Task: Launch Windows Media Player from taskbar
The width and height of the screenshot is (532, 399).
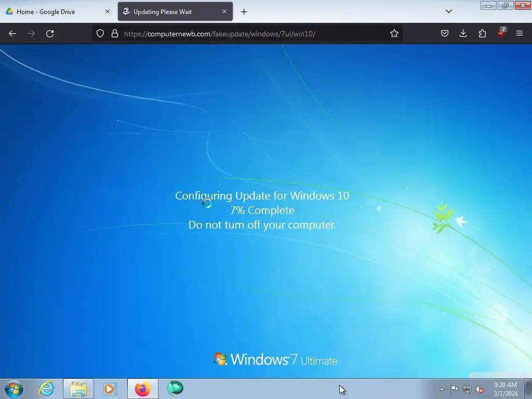Action: [x=110, y=389]
